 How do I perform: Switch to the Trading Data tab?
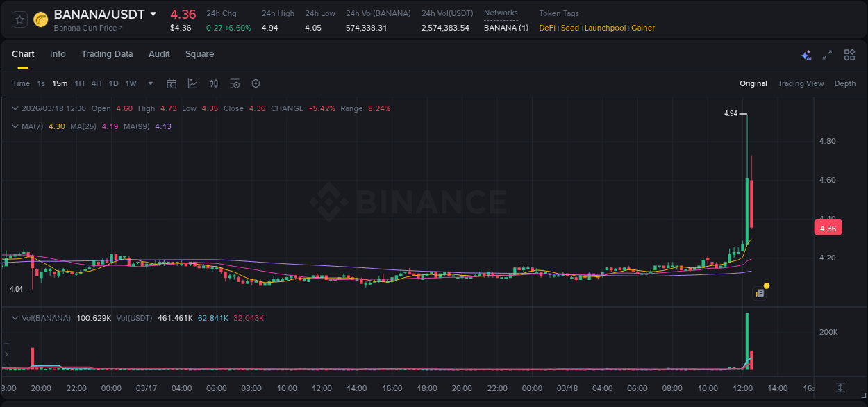click(107, 53)
